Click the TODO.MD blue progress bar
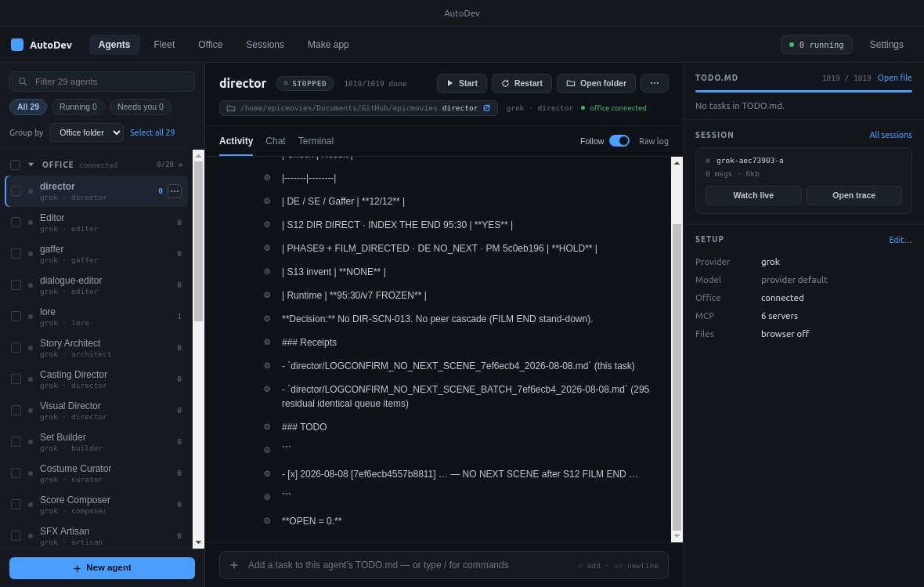924x587 pixels. click(803, 91)
